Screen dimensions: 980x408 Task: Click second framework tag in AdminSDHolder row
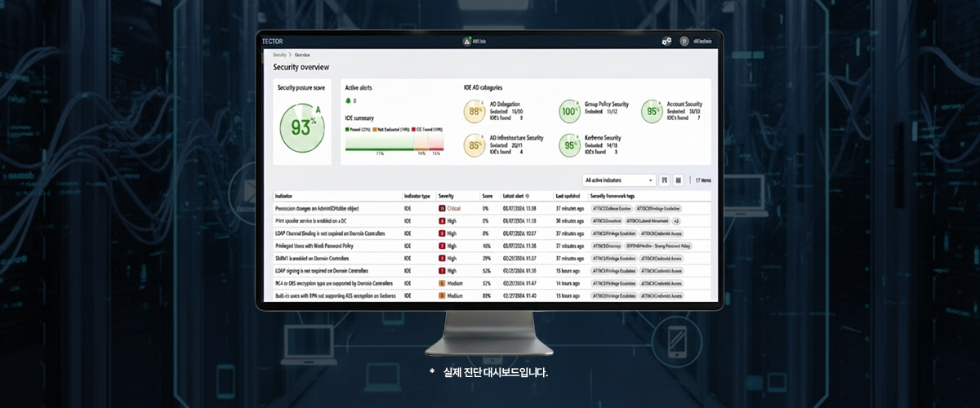coord(658,209)
